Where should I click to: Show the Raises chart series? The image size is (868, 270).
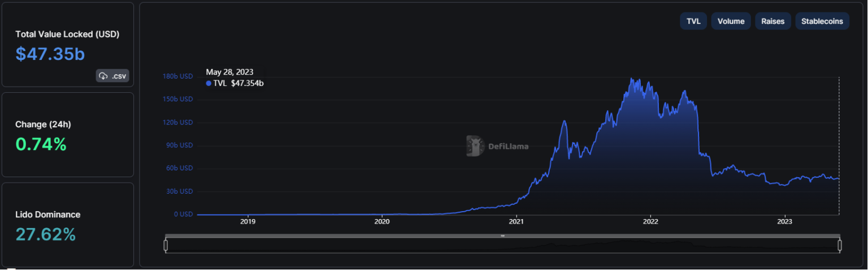[772, 21]
